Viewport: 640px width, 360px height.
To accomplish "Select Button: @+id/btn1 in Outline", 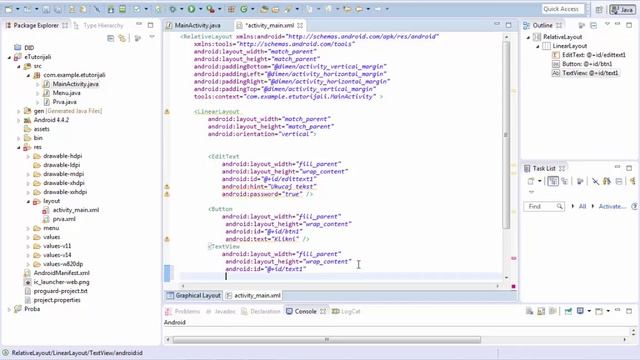I will click(587, 64).
